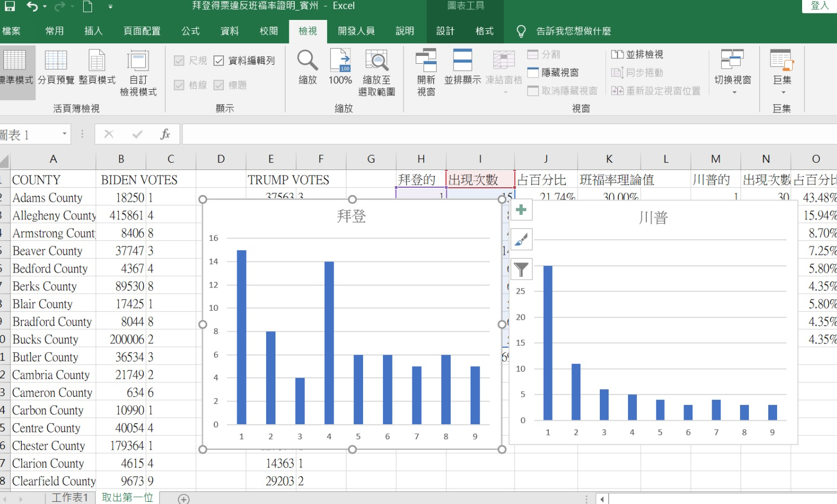Switch to the 插入 ribbon tab
The image size is (837, 504).
point(93,31)
